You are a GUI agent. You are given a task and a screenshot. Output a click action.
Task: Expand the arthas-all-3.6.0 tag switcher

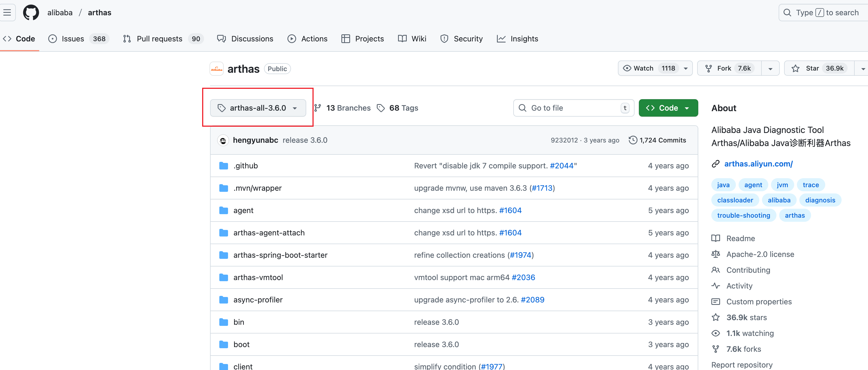258,108
